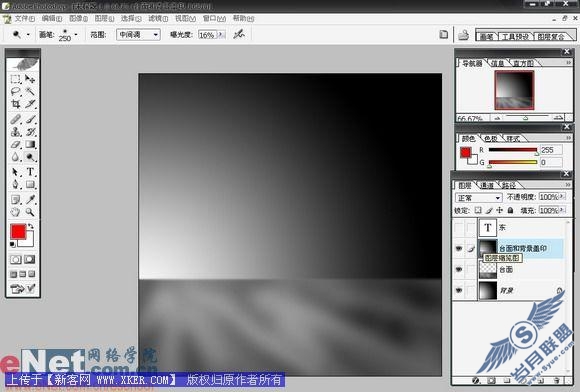The width and height of the screenshot is (580, 392).
Task: Enable airbrush option in options bar
Action: 239,34
